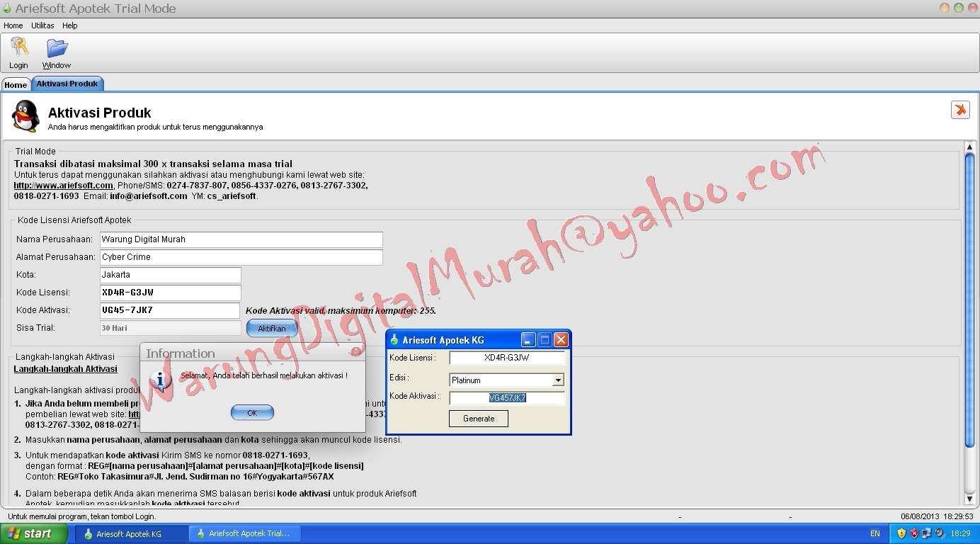
Task: Close the Ariesoft Apotek KG window
Action: coord(561,340)
